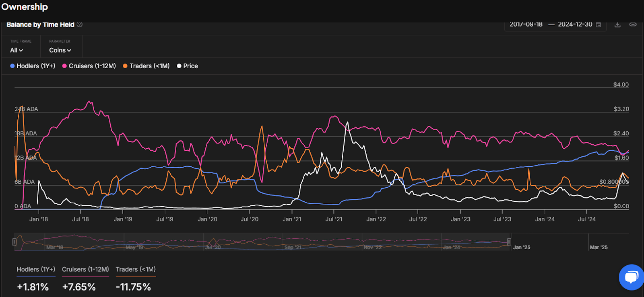Viewport: 644px width, 297px height.
Task: Click the Jul '24 x-axis label
Action: 587,219
